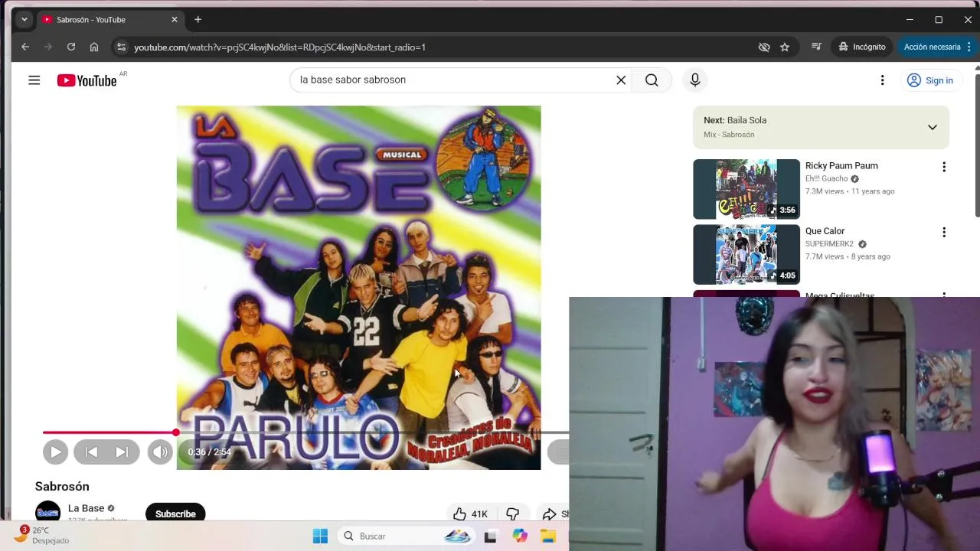
Task: Launch Copilot from the taskbar
Action: pyautogui.click(x=520, y=536)
